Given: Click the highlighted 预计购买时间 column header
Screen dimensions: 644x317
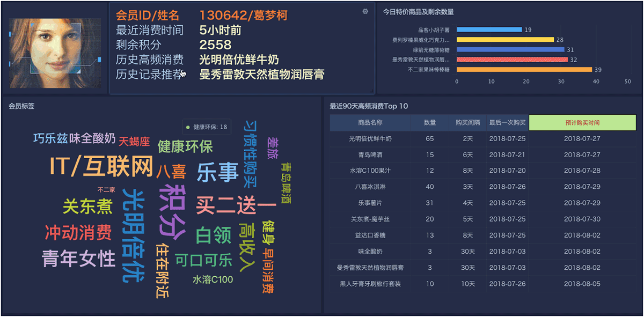Looking at the screenshot, I should tap(582, 122).
